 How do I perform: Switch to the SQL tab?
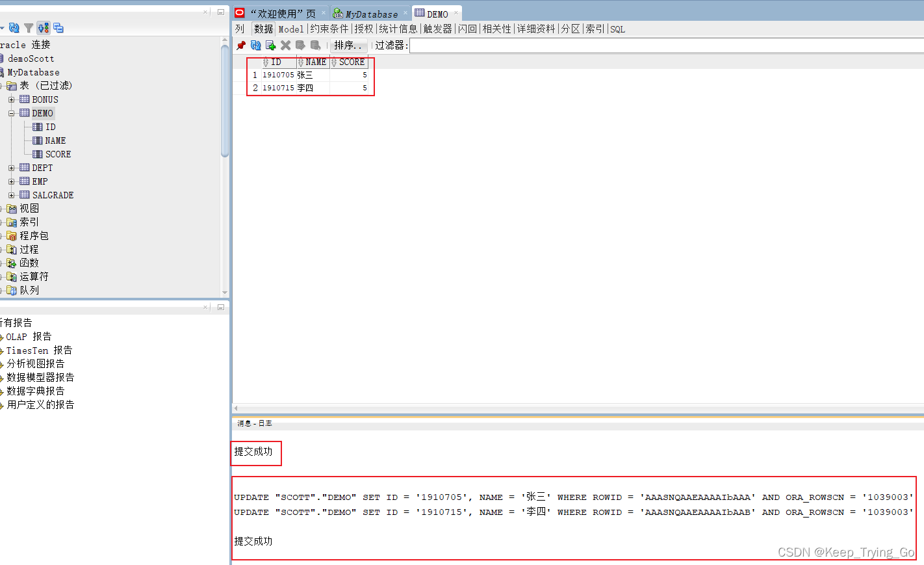(617, 29)
